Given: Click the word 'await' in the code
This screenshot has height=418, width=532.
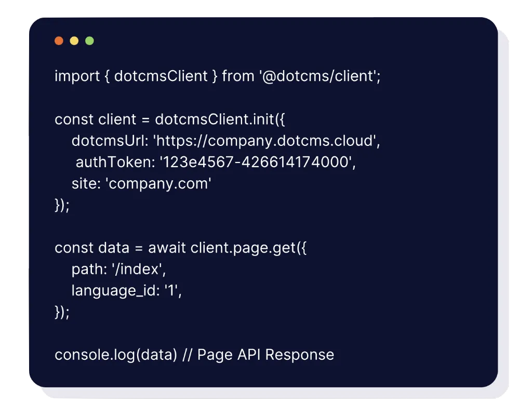Looking at the screenshot, I should point(167,248).
